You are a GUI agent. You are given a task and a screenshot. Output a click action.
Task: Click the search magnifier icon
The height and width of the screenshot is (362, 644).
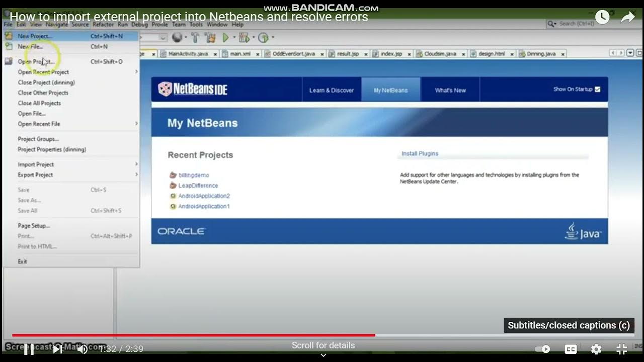[552, 24]
